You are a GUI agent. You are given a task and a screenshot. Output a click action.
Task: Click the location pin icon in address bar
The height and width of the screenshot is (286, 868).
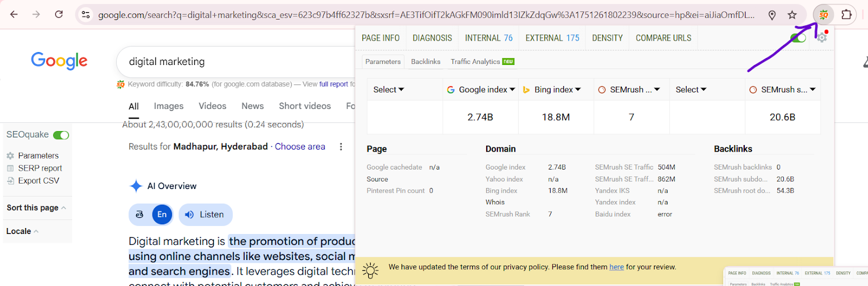[x=772, y=15]
